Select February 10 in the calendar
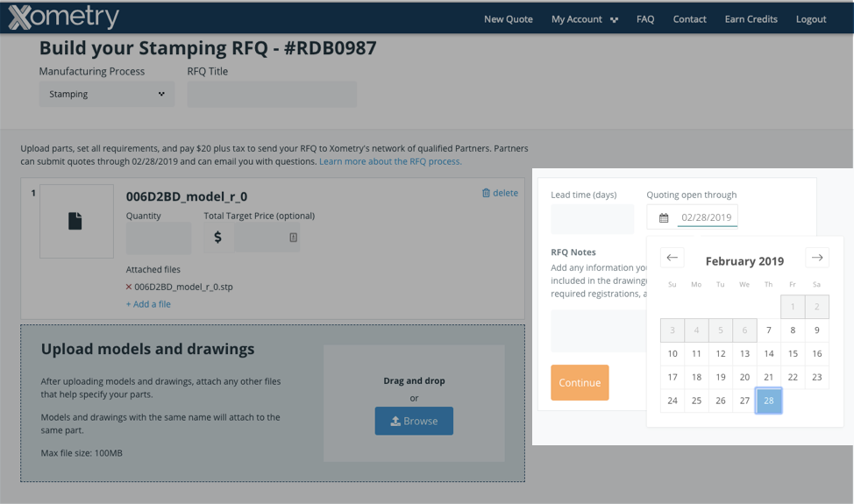Image resolution: width=854 pixels, height=504 pixels. [673, 354]
